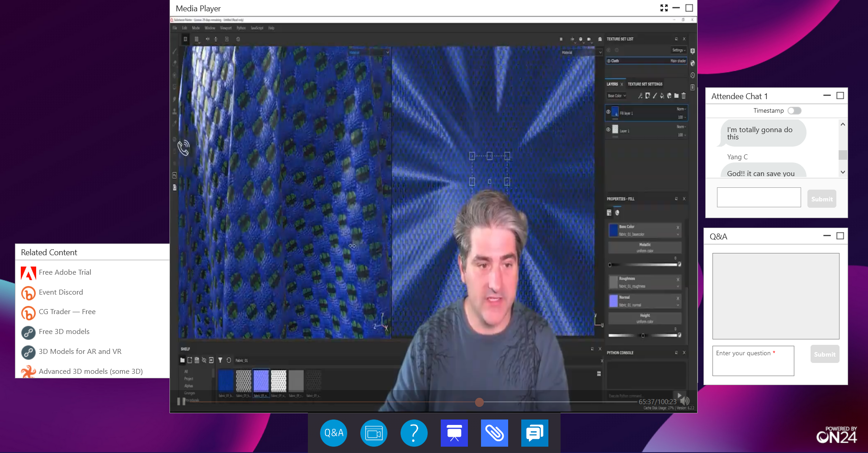Screen dimensions: 868x453
Task: Switch to Texture Set Settings tab in video
Action: pos(645,84)
